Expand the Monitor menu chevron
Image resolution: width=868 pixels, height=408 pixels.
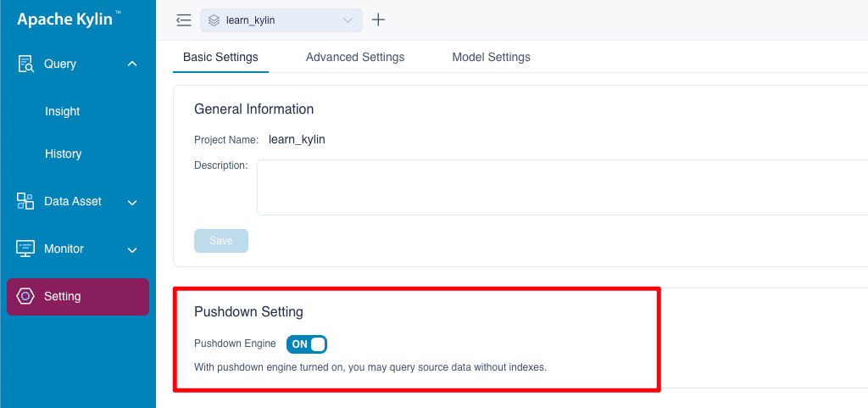[132, 249]
